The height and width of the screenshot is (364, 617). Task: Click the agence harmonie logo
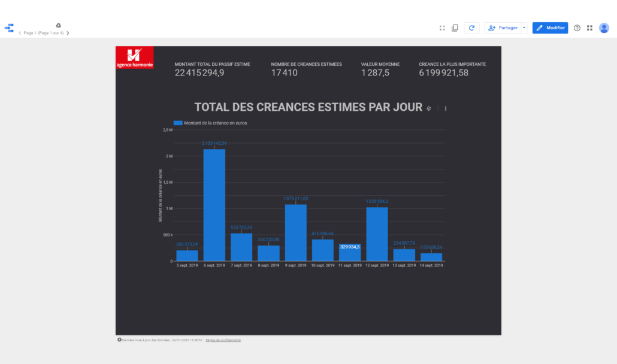135,57
